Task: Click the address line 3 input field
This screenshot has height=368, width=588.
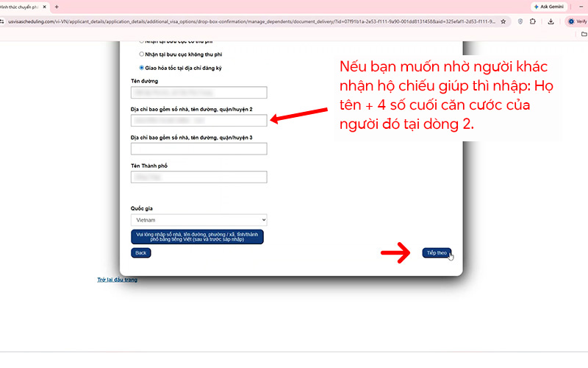Action: [198, 149]
